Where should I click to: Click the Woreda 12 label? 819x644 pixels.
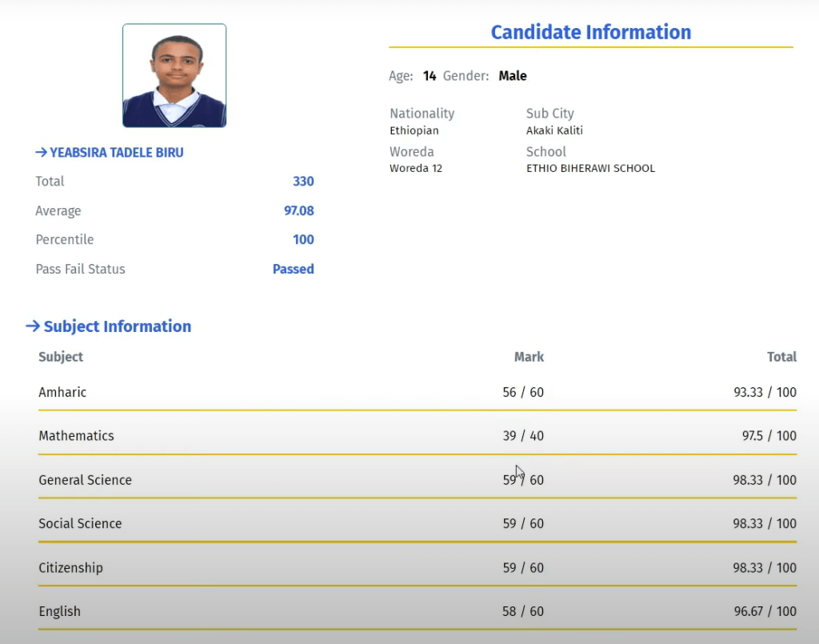pyautogui.click(x=415, y=168)
